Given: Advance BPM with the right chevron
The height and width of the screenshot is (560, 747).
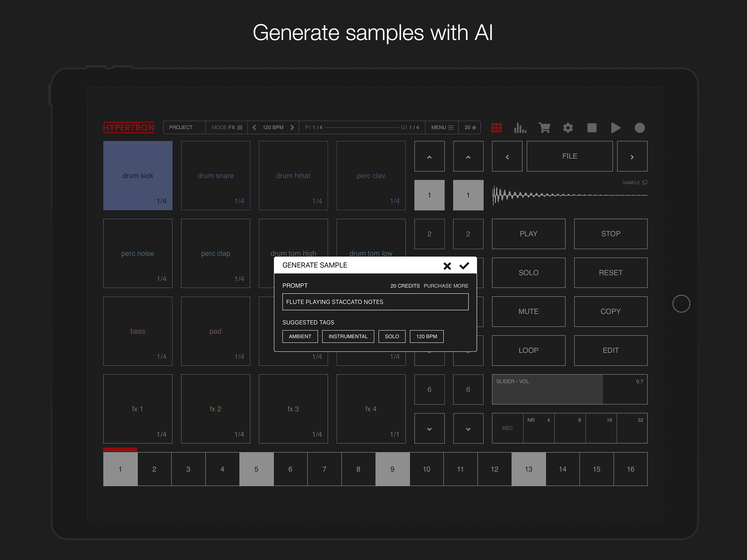Looking at the screenshot, I should (292, 127).
